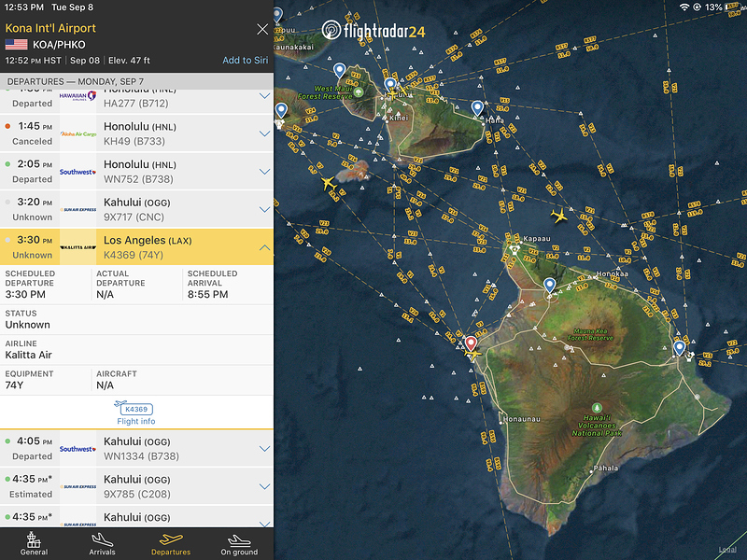The width and height of the screenshot is (747, 560).
Task: Click the KOA/PHKO airport code
Action: tap(59, 45)
